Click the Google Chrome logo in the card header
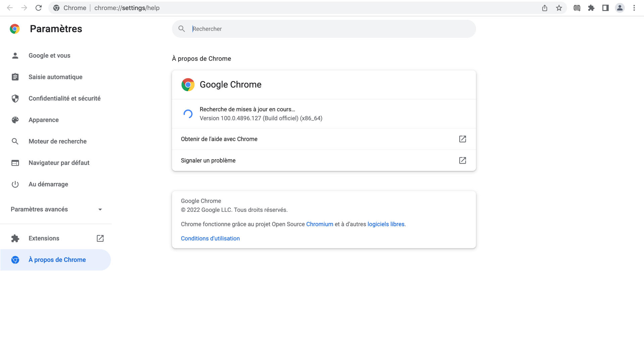644x362 pixels. (x=188, y=85)
